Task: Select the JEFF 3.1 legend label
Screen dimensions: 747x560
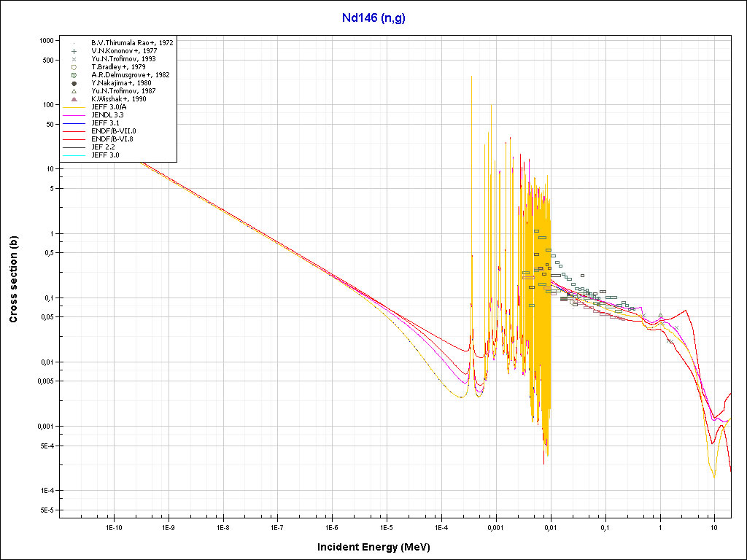Action: (x=105, y=123)
